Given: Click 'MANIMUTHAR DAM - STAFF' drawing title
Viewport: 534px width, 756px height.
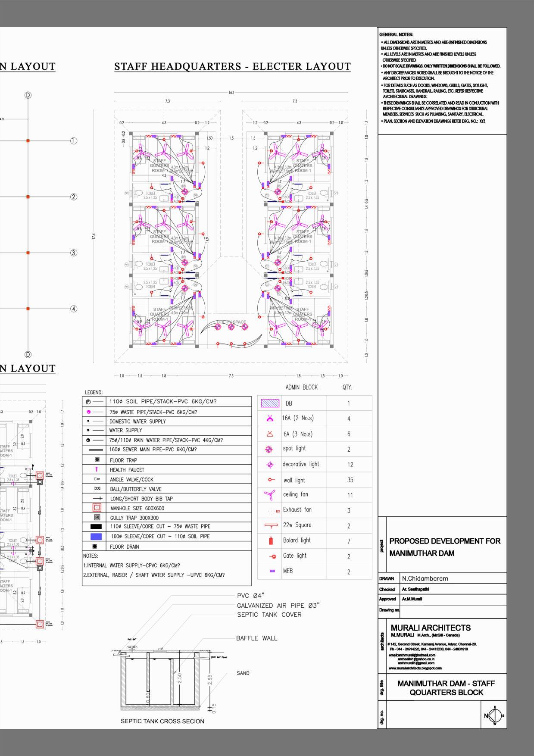Looking at the screenshot, I should (446, 684).
